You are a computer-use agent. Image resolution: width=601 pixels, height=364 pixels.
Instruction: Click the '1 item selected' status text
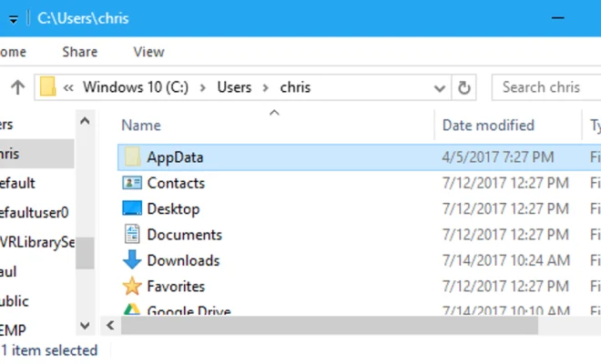[49, 350]
